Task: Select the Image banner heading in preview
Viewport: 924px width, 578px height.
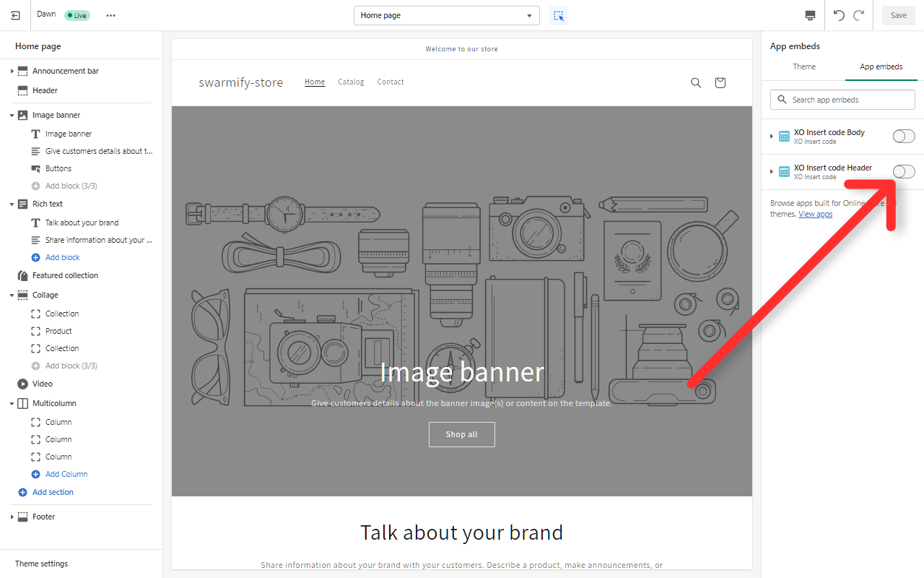Action: [x=462, y=371]
